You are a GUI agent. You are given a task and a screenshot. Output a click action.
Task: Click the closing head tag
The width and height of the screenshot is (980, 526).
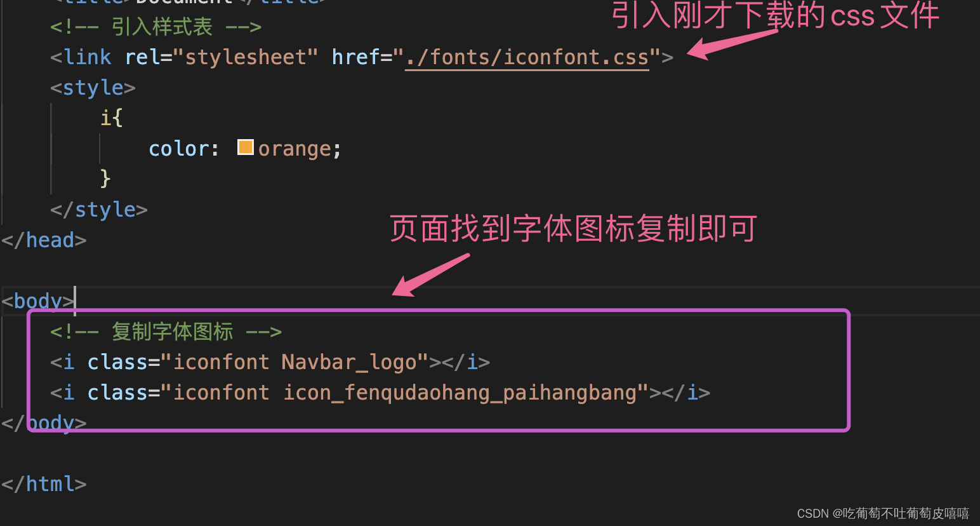[44, 240]
